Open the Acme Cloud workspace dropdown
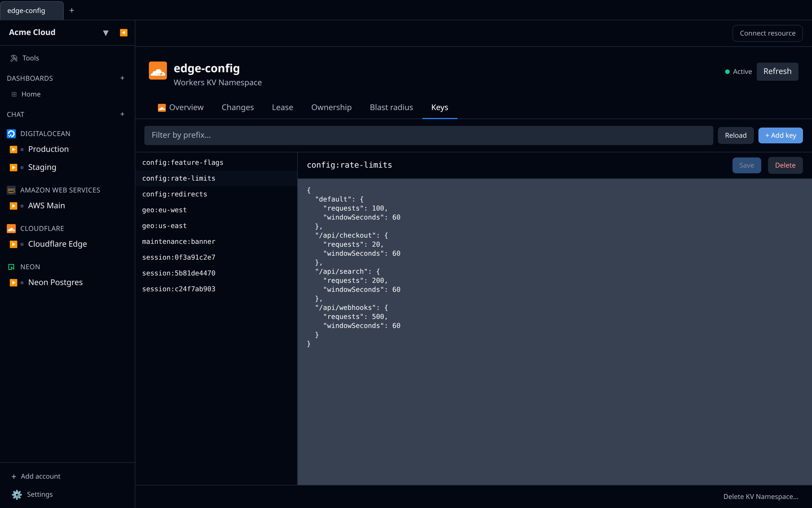The width and height of the screenshot is (812, 508). (x=106, y=33)
